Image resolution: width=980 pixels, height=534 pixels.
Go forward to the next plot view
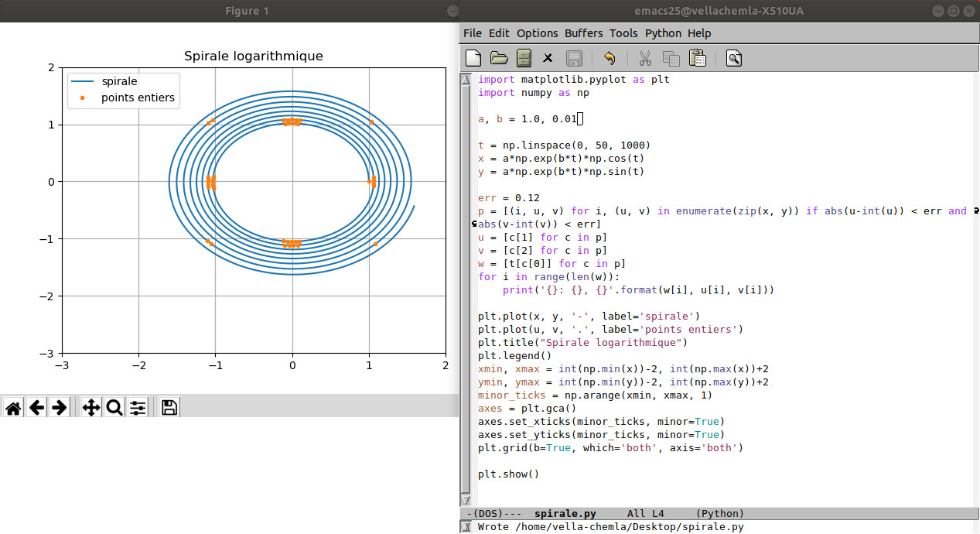pos(59,408)
